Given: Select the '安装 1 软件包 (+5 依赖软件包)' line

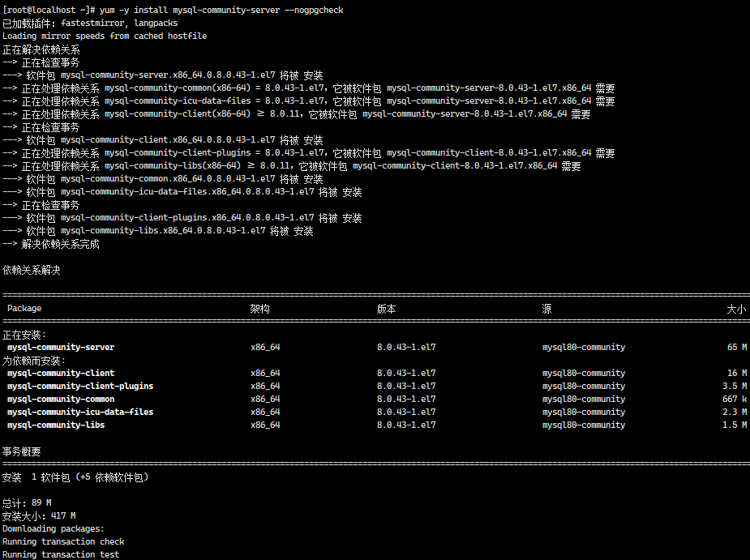Looking at the screenshot, I should (x=75, y=477).
